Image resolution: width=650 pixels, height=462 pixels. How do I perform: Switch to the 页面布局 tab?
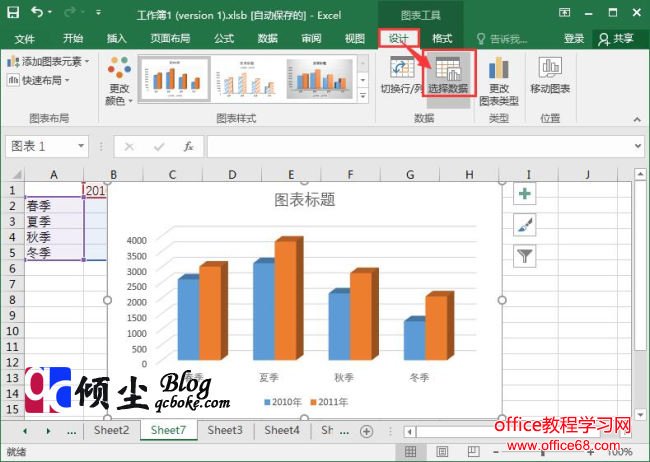[x=170, y=39]
